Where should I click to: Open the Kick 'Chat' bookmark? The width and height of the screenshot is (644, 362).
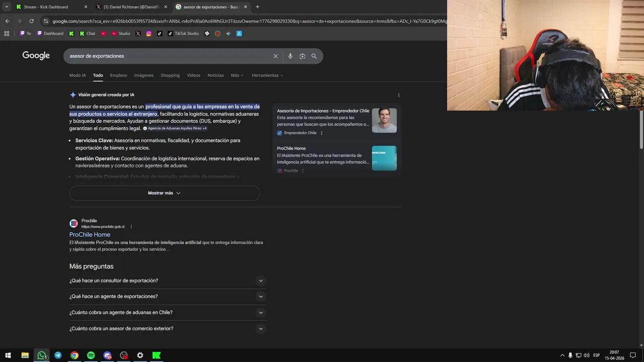pos(87,34)
